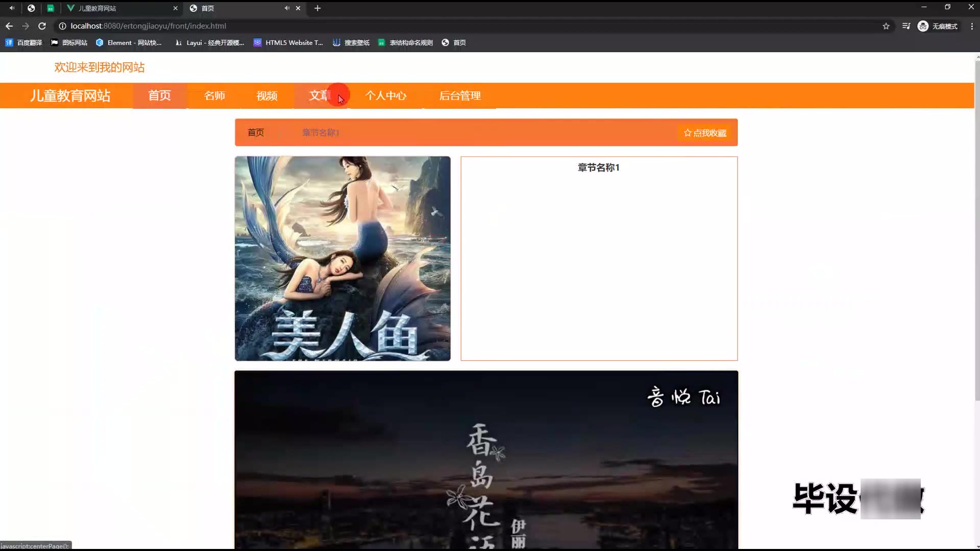Click the 点我收藏 favorite button

tap(705, 133)
